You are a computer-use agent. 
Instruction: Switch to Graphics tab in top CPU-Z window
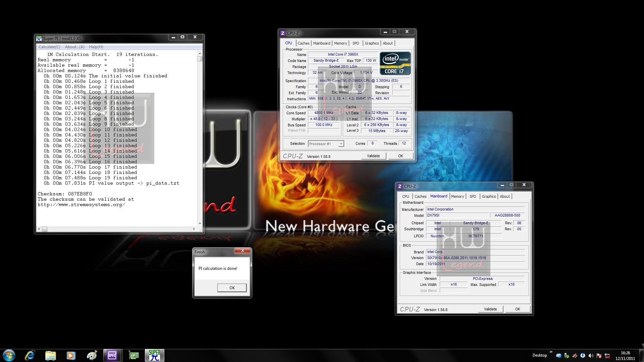coord(372,43)
